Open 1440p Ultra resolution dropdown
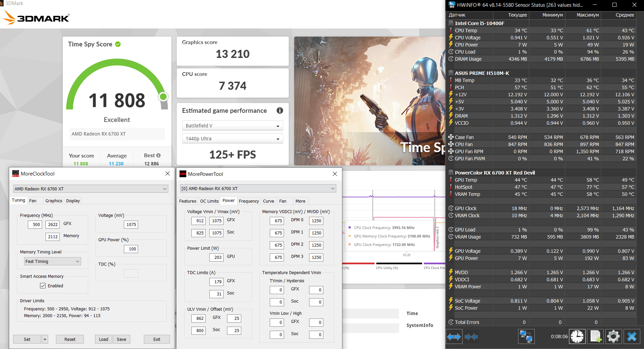The image size is (644, 349). (x=233, y=139)
